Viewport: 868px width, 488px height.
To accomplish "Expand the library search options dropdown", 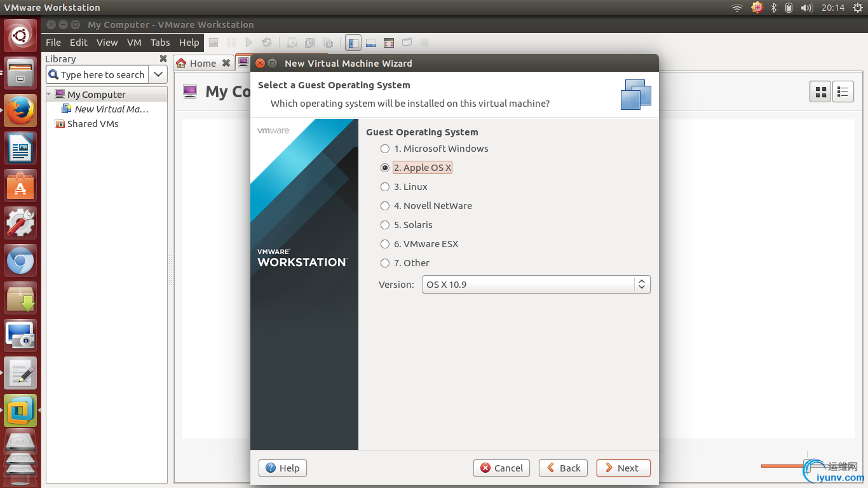I will coord(158,74).
